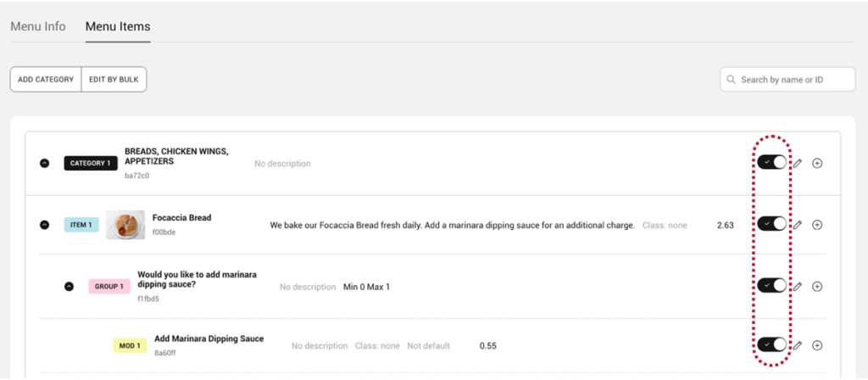Collapse the Group 1 modifier group
The height and width of the screenshot is (380, 868).
click(x=70, y=287)
